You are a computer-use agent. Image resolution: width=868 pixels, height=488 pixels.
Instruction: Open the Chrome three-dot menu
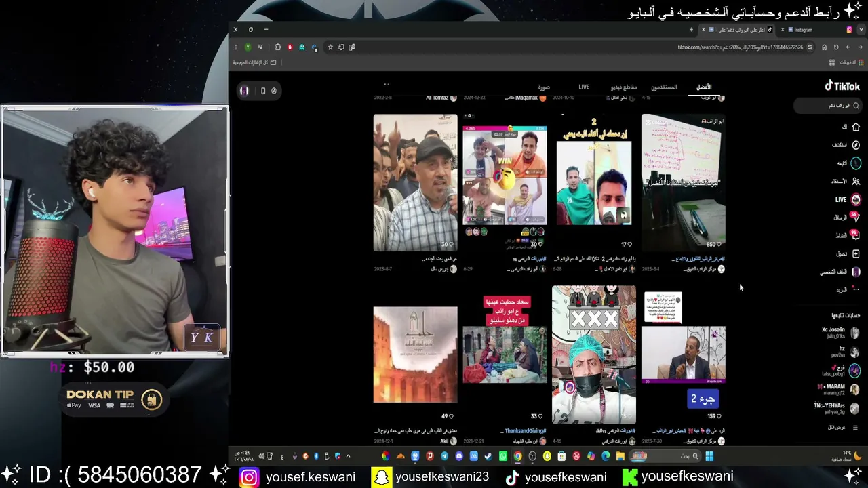click(x=235, y=47)
